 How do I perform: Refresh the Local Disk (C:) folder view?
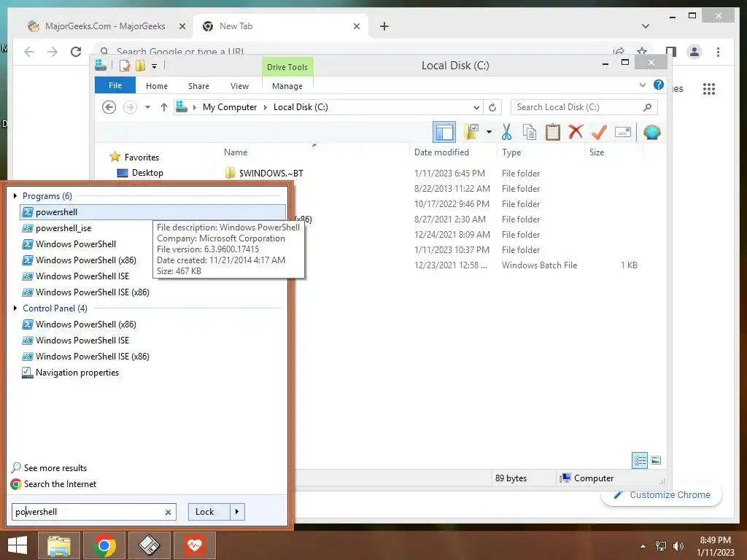point(492,107)
